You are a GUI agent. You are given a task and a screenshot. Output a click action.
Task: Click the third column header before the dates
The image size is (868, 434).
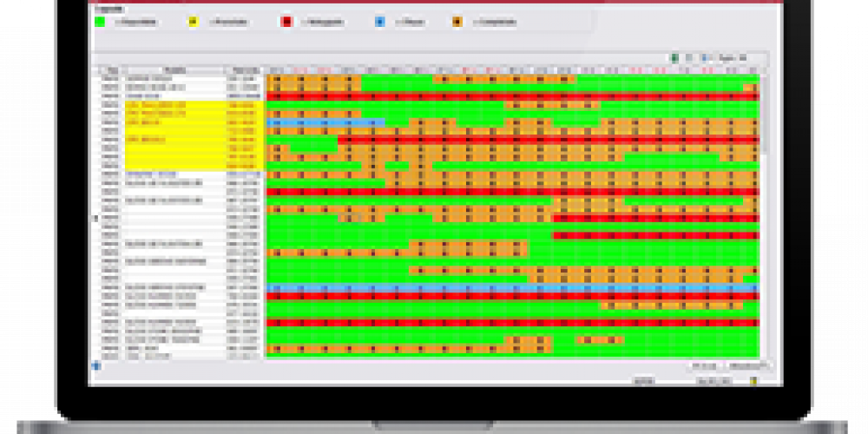coord(243,69)
